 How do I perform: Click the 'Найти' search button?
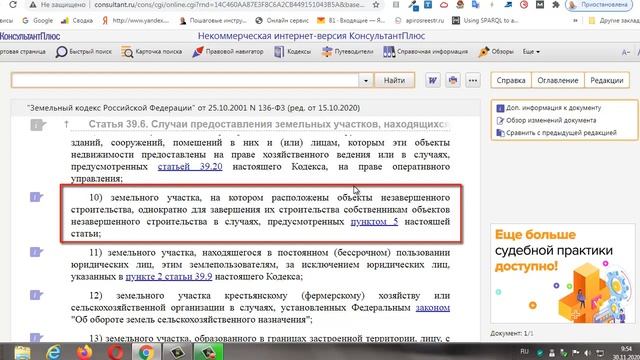394,80
